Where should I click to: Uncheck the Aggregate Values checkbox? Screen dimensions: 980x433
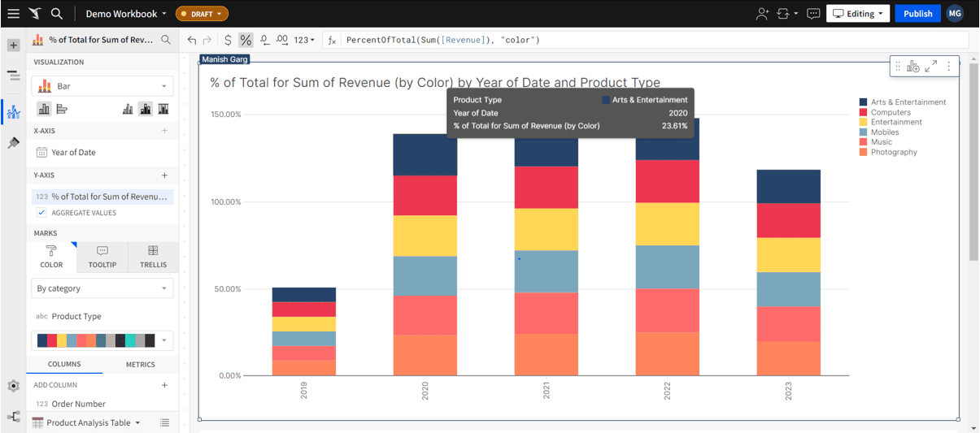coord(41,213)
